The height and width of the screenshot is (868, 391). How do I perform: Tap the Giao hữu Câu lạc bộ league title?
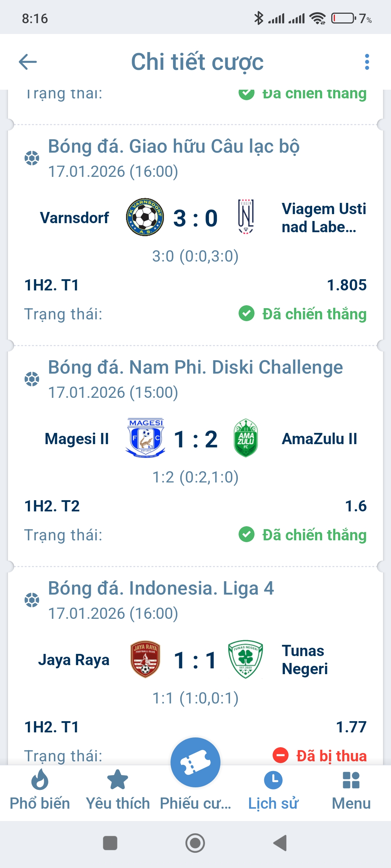tap(174, 146)
